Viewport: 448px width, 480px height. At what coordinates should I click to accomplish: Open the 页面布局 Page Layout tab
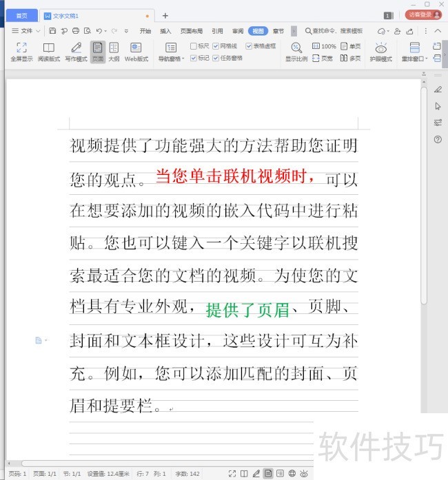(x=192, y=31)
